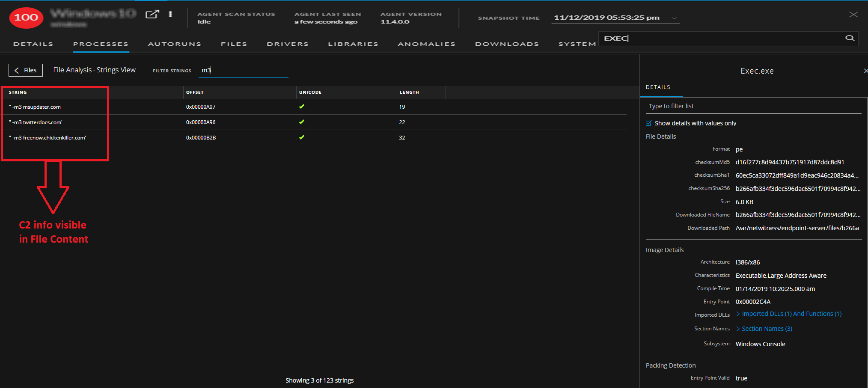
Task: Toggle Show details with values only checkbox
Action: click(649, 123)
